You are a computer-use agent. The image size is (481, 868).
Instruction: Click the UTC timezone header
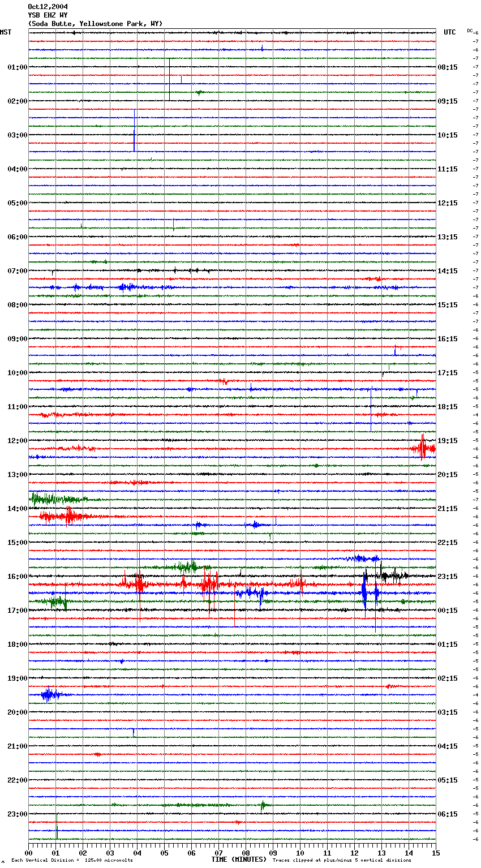(x=449, y=32)
